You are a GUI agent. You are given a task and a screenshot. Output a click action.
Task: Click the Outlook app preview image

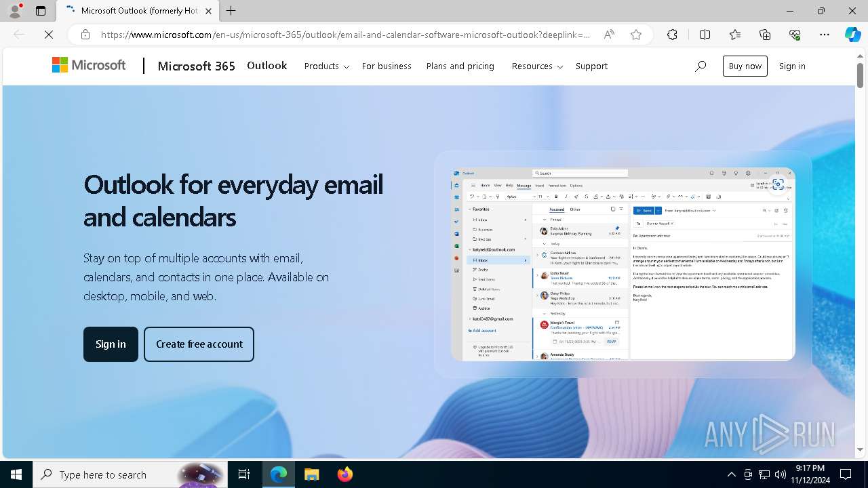point(623,264)
